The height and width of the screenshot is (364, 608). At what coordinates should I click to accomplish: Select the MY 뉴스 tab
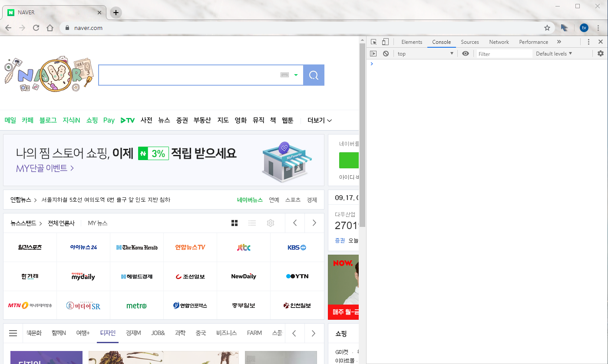click(98, 223)
